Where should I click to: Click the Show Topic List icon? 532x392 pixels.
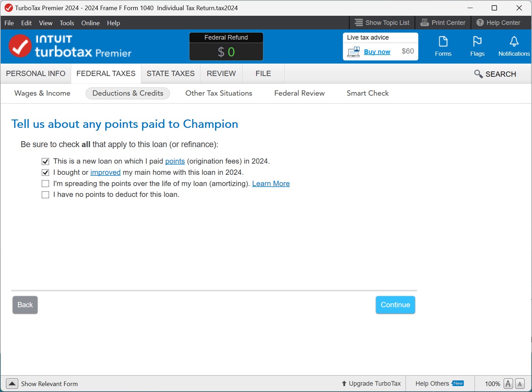coord(359,23)
